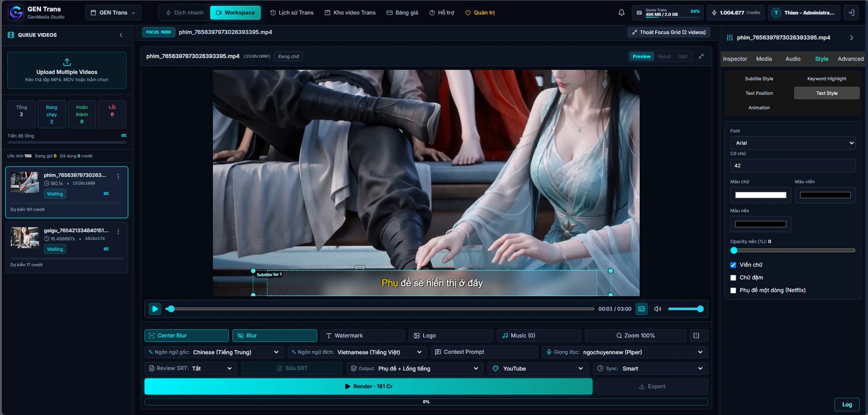Select the phim_7656397973 video thumbnail

pos(24,182)
